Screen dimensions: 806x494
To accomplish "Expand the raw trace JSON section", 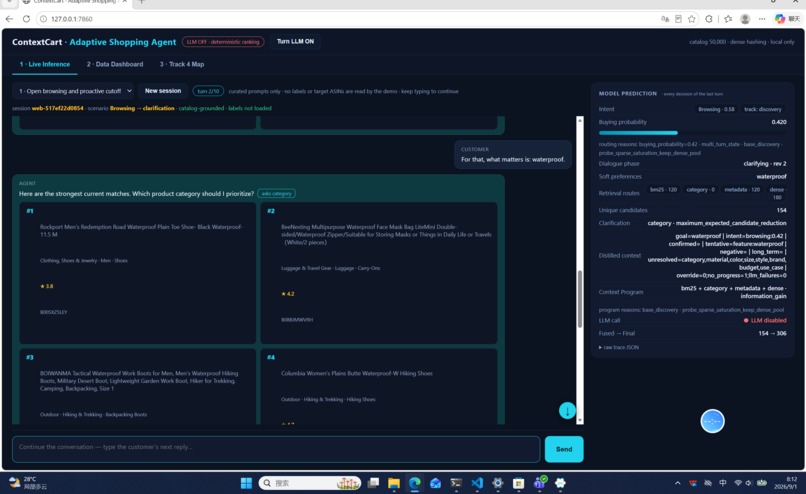I will click(619, 347).
